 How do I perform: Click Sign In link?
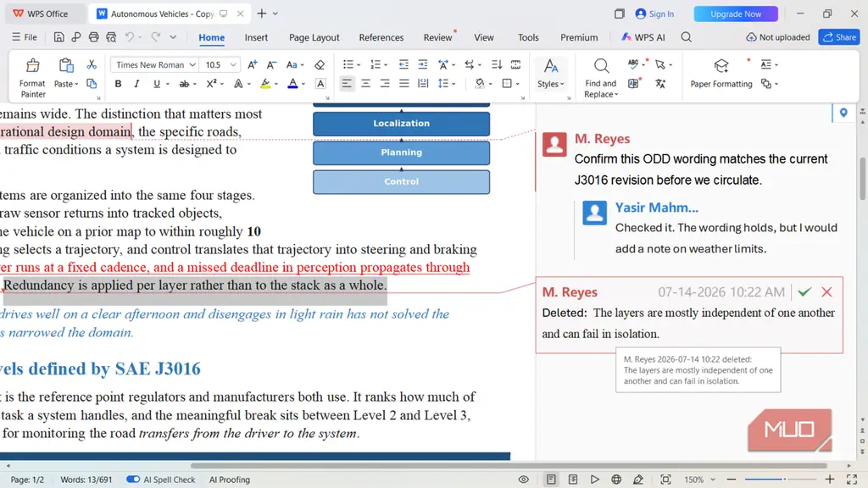point(655,14)
